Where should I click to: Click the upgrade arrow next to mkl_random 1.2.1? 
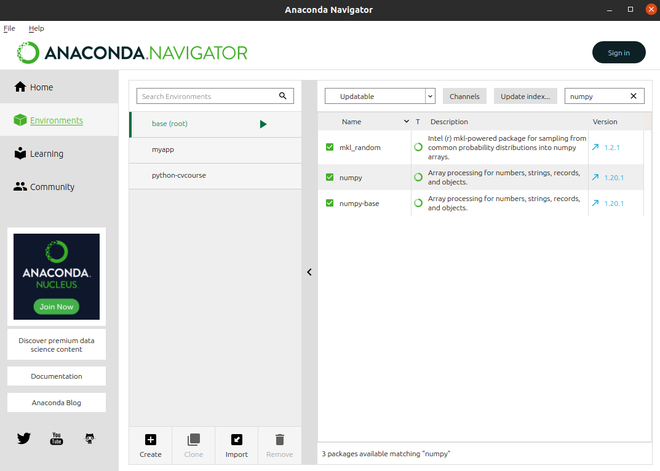(595, 147)
